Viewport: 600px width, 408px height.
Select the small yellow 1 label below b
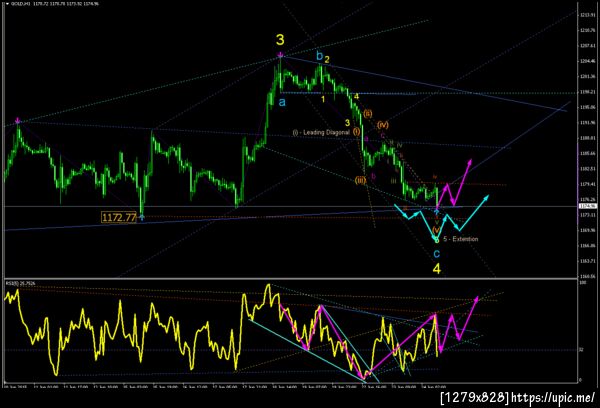[323, 100]
